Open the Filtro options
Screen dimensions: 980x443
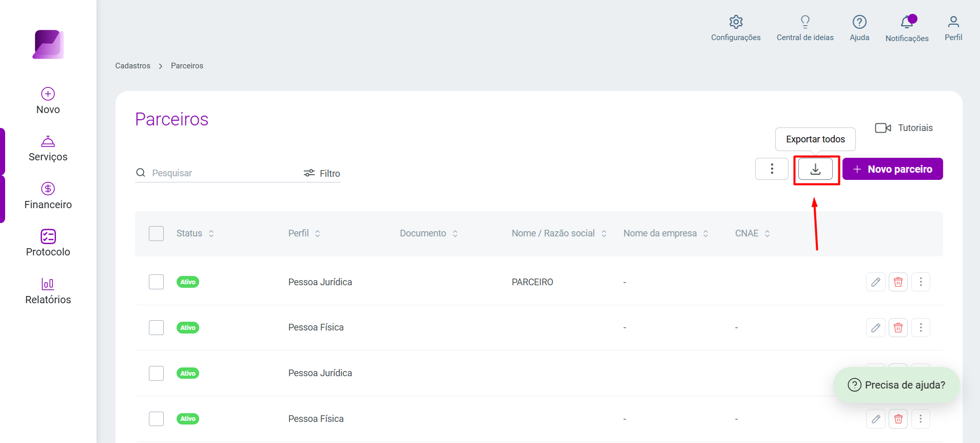coord(322,173)
